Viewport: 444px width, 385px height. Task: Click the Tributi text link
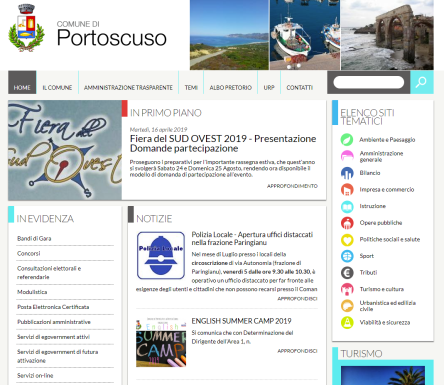click(368, 273)
